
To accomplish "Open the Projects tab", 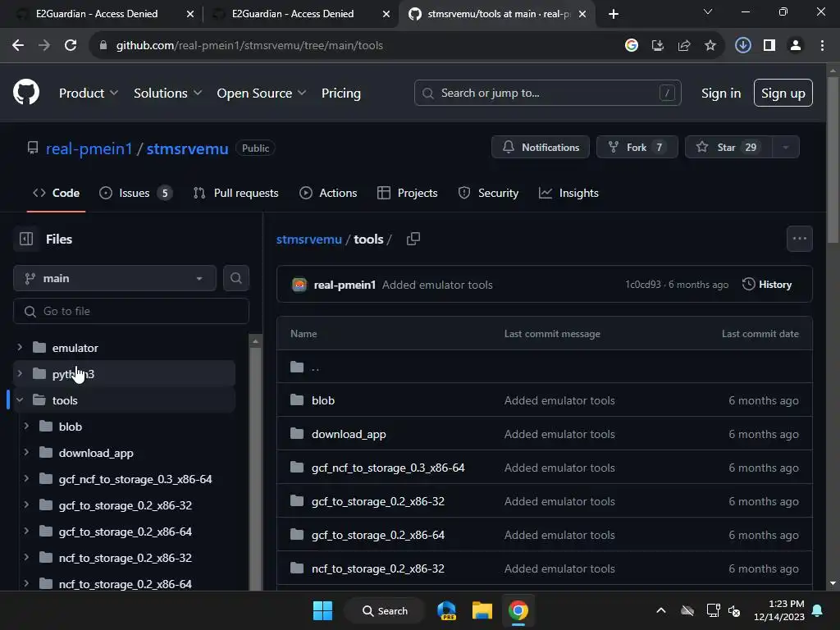I will tap(407, 193).
